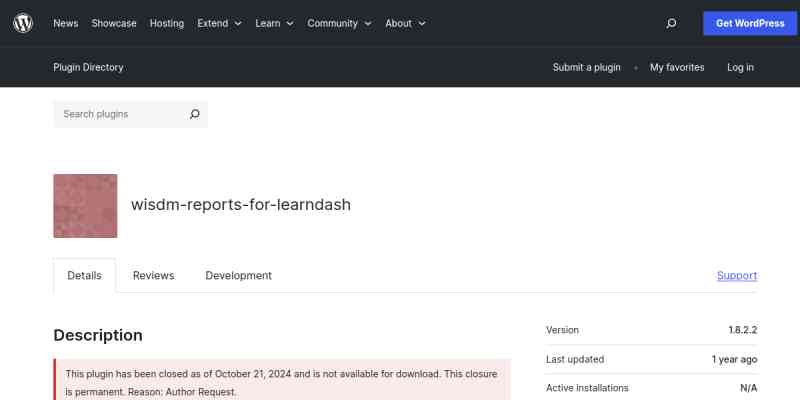Select the Details tab

pos(84,275)
